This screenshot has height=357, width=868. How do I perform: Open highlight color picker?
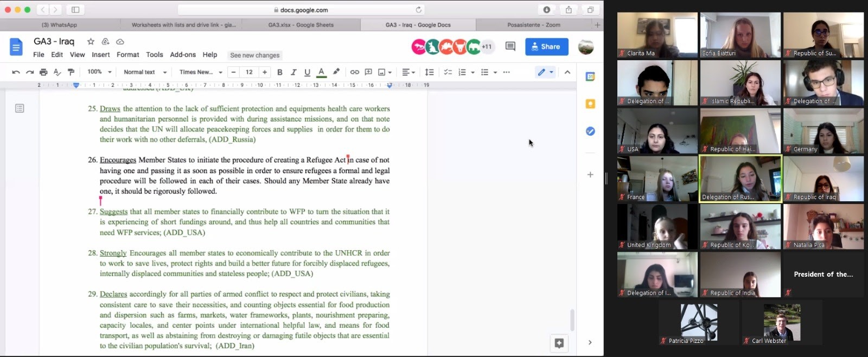coord(336,72)
